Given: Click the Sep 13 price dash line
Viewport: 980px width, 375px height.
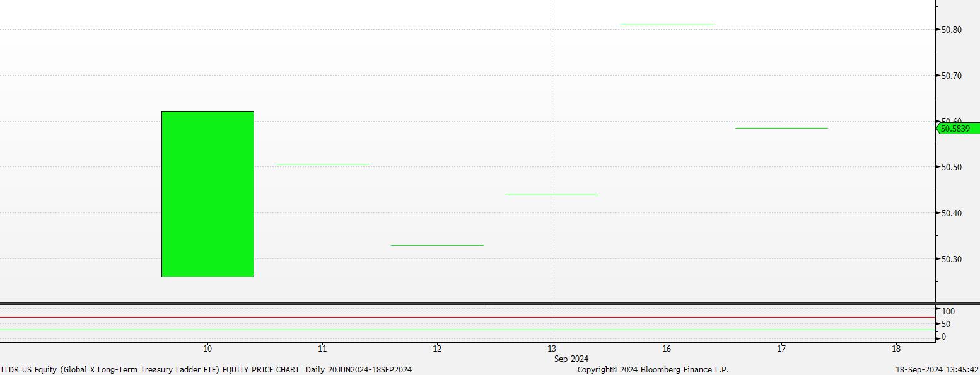Looking at the screenshot, I should (x=552, y=195).
